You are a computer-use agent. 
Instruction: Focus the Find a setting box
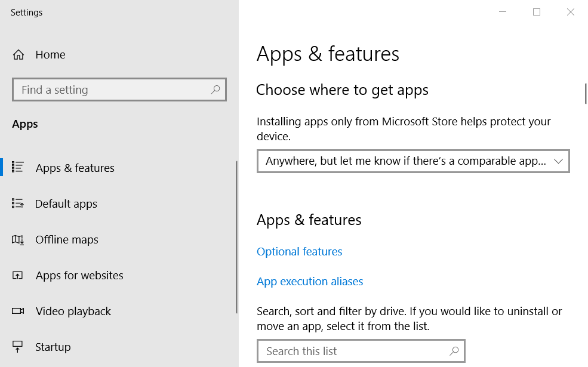coord(119,90)
